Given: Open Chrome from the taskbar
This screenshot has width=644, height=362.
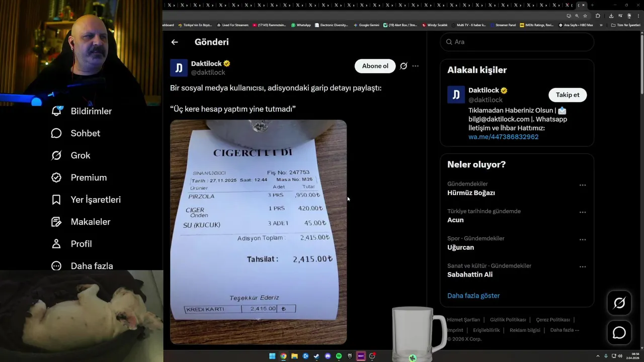Looking at the screenshot, I should tap(283, 356).
